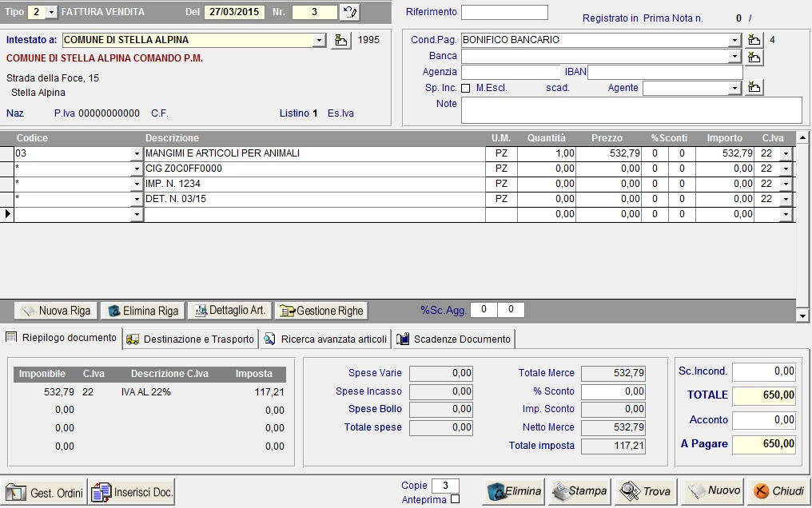Expand the Cond.Pag. payment dropdown
The width and height of the screenshot is (812, 508).
click(734, 40)
